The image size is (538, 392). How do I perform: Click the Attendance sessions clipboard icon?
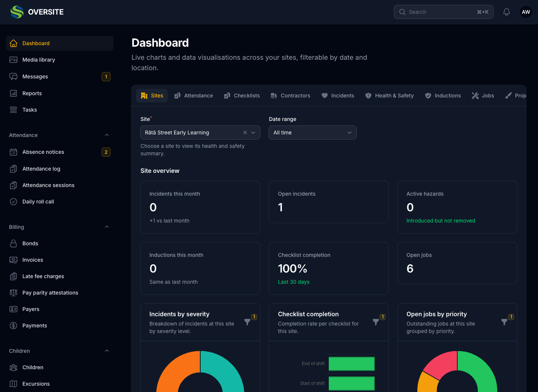13,185
